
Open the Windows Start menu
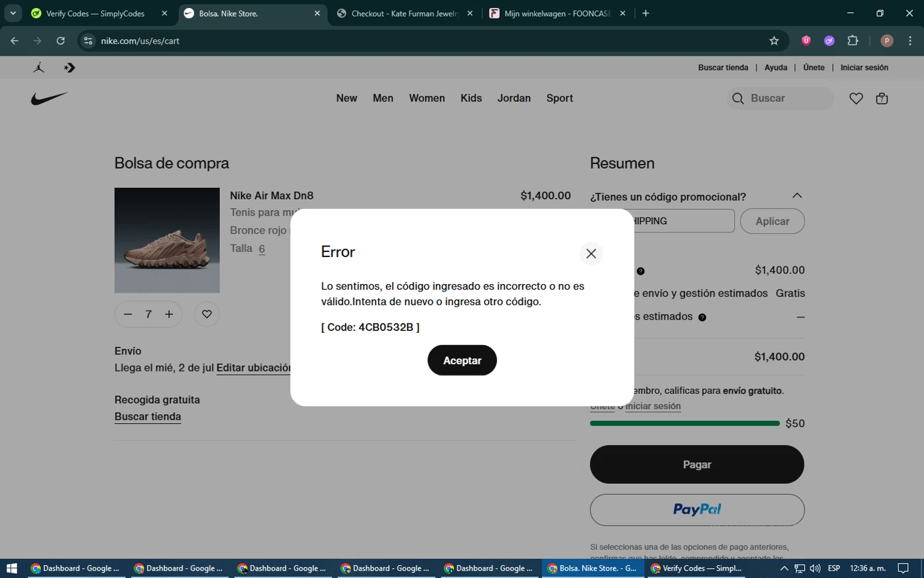coord(12,568)
